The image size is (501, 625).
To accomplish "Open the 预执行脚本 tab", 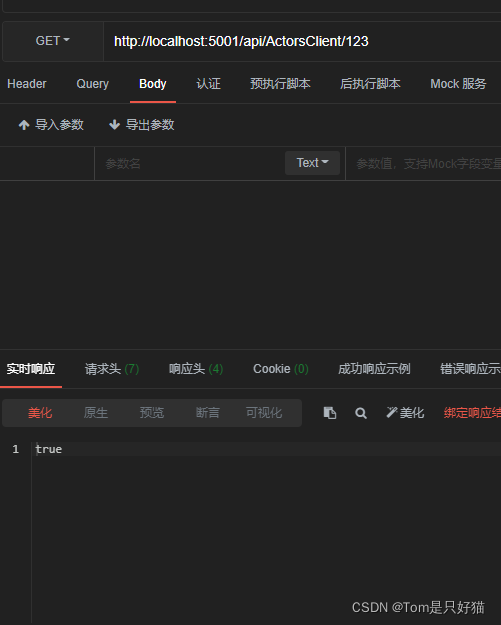I will (x=280, y=84).
